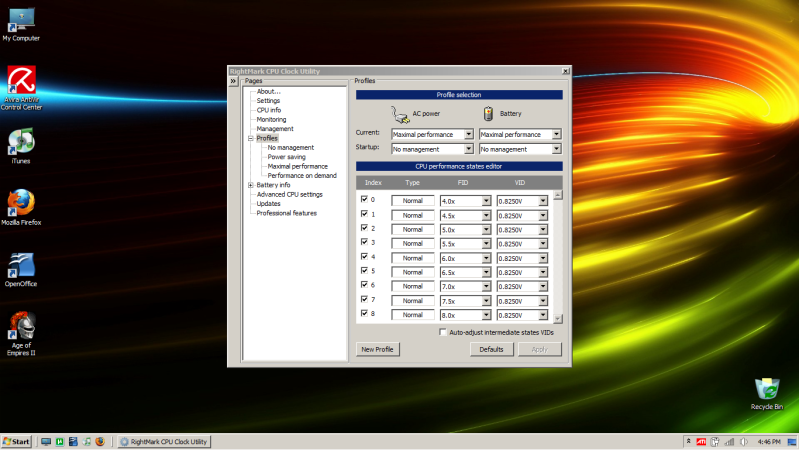Click the New Profile button

click(377, 349)
